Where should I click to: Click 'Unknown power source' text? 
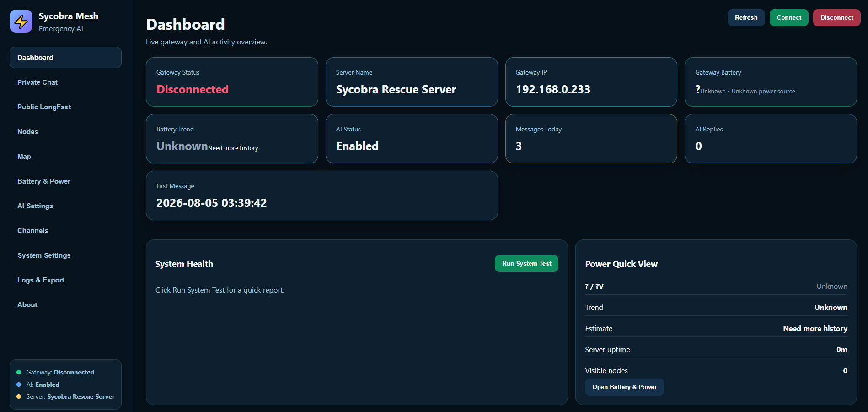point(763,91)
